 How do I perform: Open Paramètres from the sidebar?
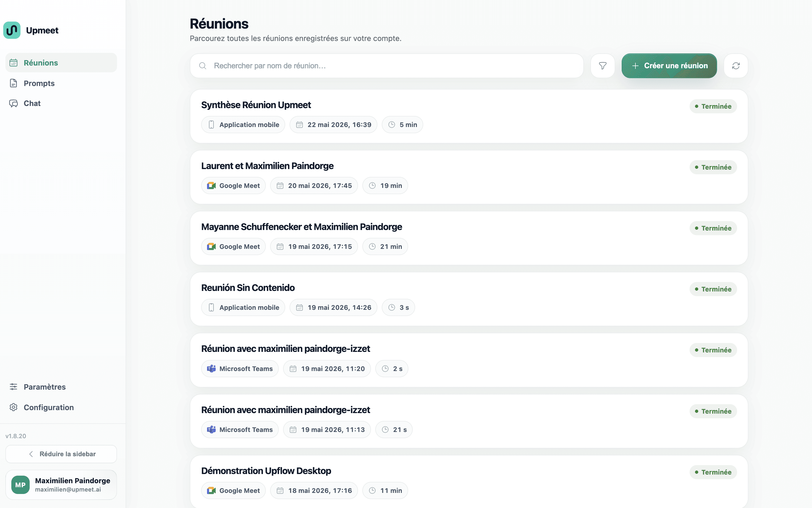click(61, 387)
